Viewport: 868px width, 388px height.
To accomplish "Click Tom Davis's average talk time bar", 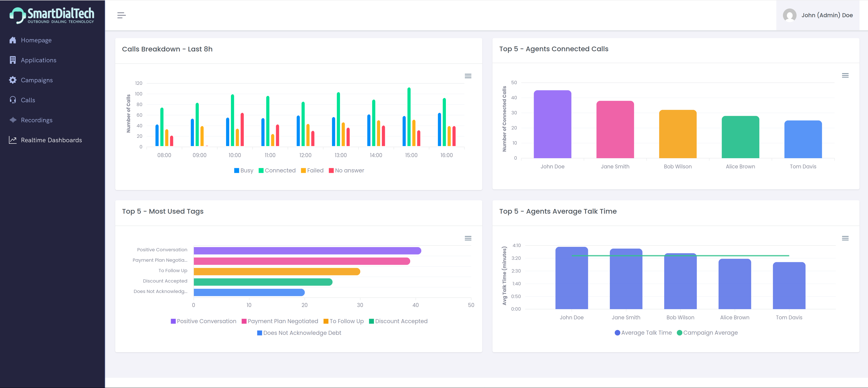I will coord(789,286).
